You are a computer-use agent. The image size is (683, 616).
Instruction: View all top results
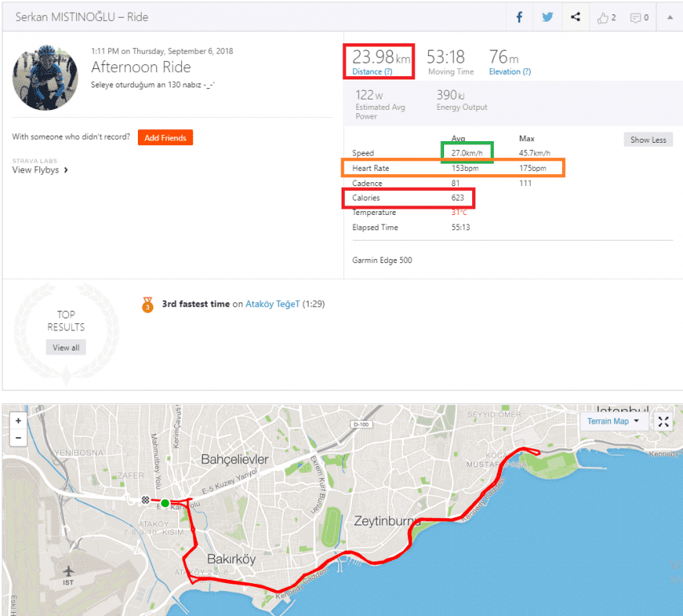(x=66, y=347)
